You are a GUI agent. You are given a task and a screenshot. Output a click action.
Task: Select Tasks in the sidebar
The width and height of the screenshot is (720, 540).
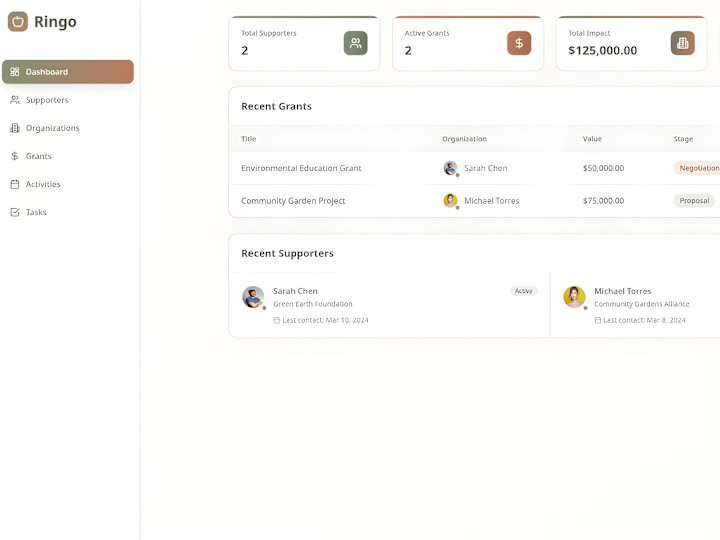coord(68,212)
